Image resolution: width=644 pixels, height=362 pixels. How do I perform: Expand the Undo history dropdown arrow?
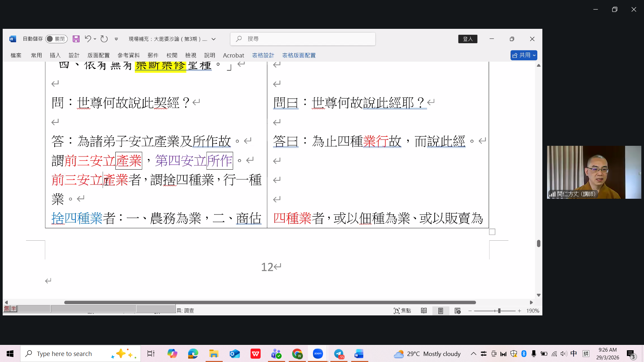pyautogui.click(x=95, y=39)
